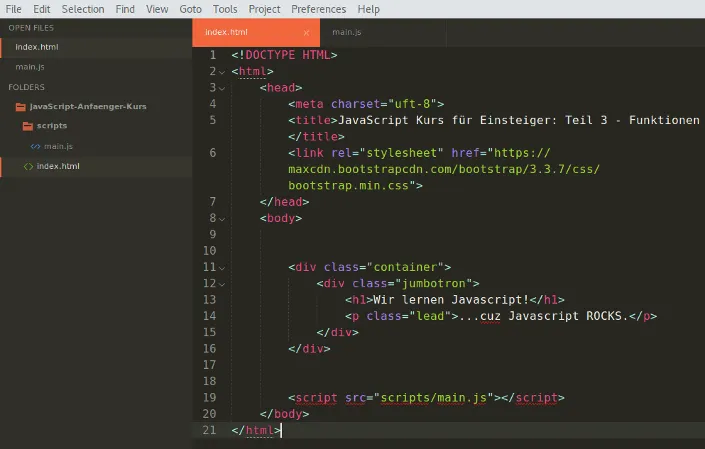
Task: Click the main.js file type icon in folders
Action: pos(36,147)
